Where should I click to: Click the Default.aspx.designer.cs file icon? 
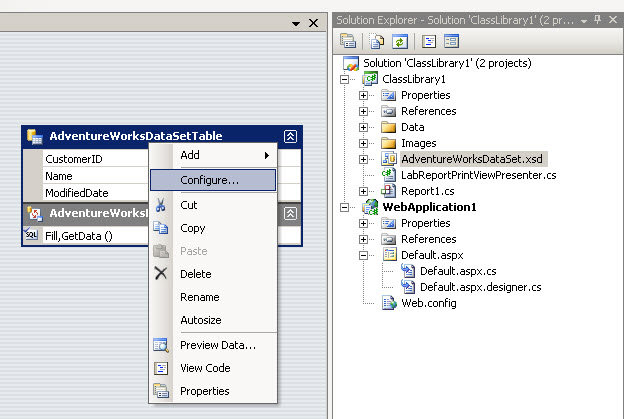click(x=408, y=286)
